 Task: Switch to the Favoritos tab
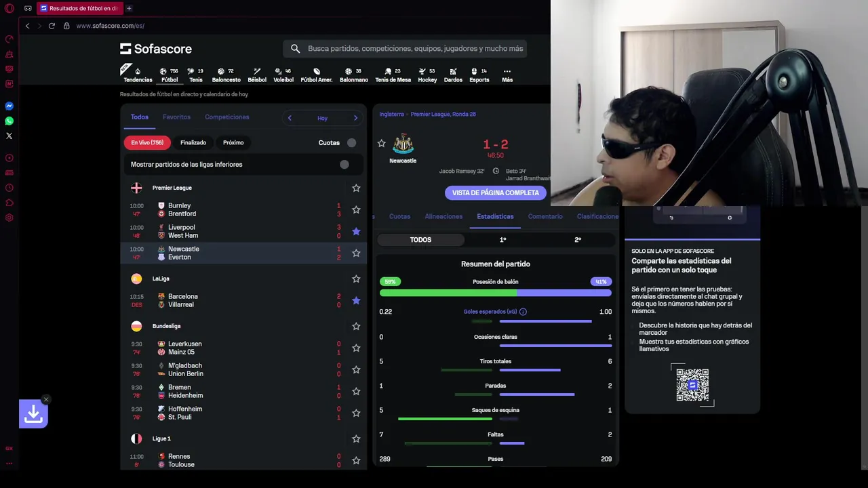tap(176, 117)
